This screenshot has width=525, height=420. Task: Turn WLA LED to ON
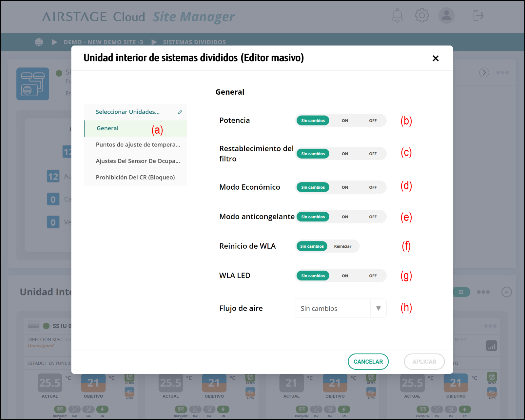[x=345, y=276]
